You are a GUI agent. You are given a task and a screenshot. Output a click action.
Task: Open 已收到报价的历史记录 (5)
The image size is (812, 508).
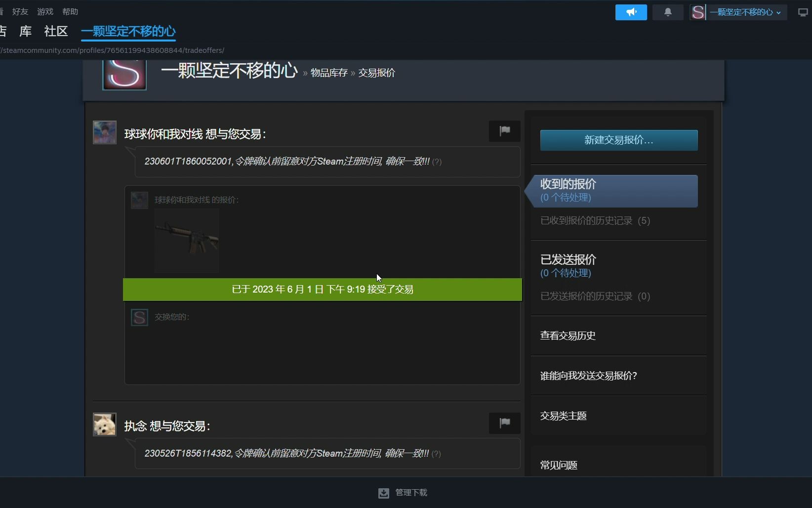(595, 220)
